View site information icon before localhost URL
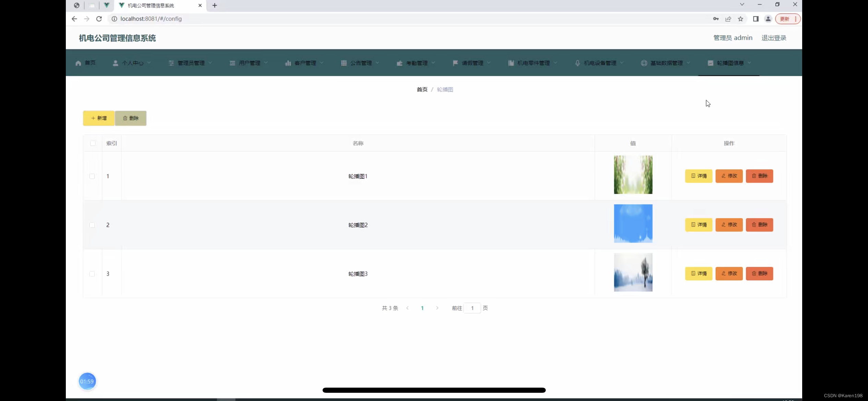 pyautogui.click(x=114, y=19)
